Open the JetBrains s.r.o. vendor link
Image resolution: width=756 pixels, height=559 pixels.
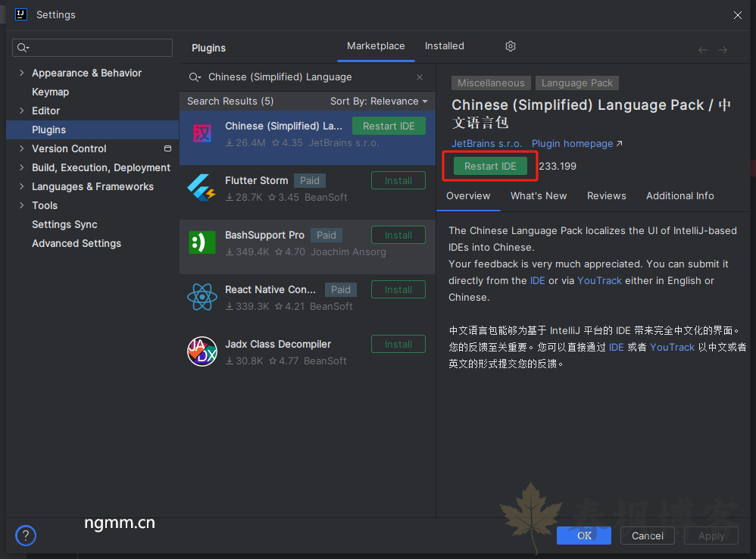pos(486,144)
